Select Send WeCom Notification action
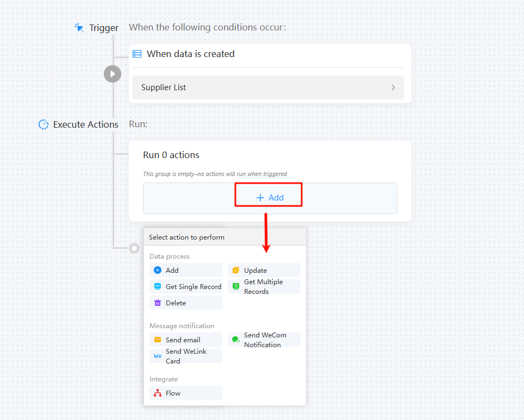Image resolution: width=524 pixels, height=420 pixels. click(264, 340)
